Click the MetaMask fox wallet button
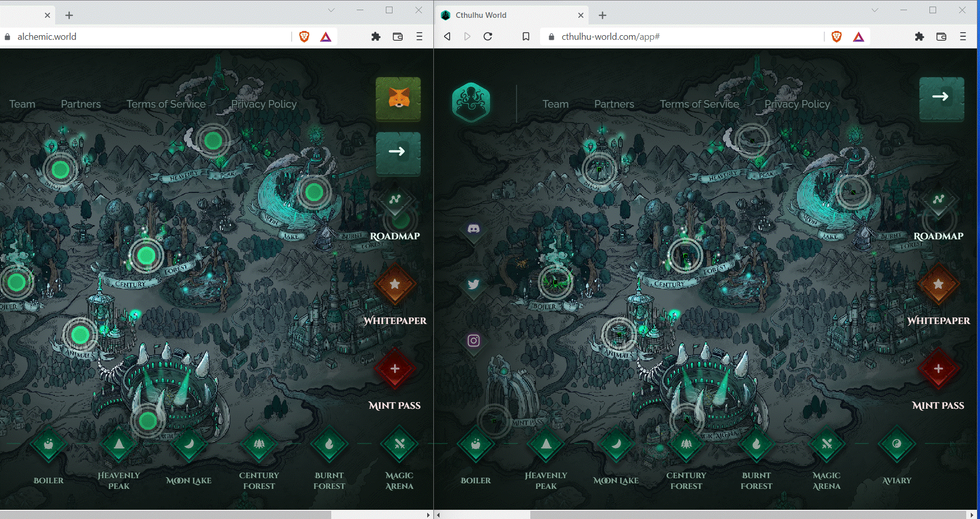 398,99
